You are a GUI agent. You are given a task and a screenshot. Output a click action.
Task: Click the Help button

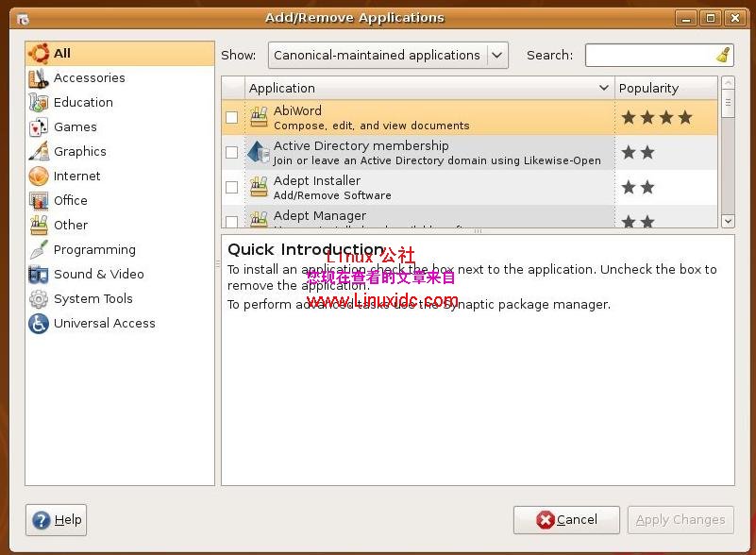(56, 519)
